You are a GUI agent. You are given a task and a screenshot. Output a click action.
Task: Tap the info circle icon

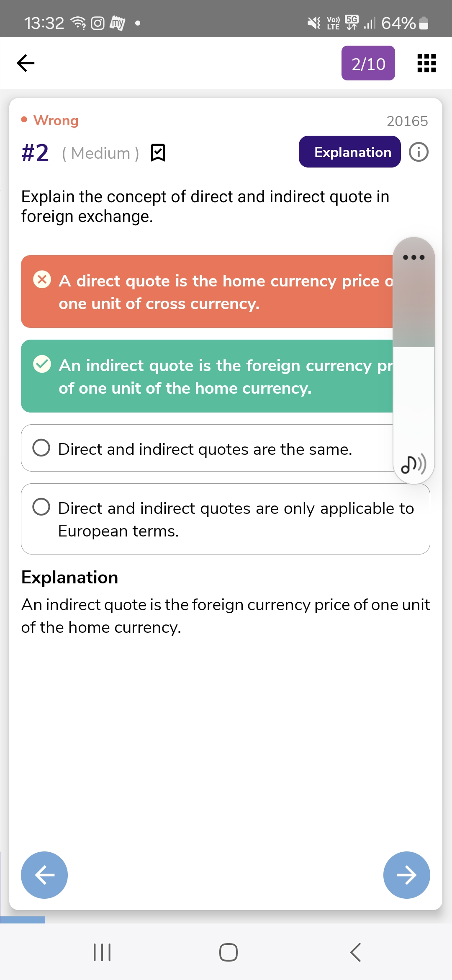(419, 152)
